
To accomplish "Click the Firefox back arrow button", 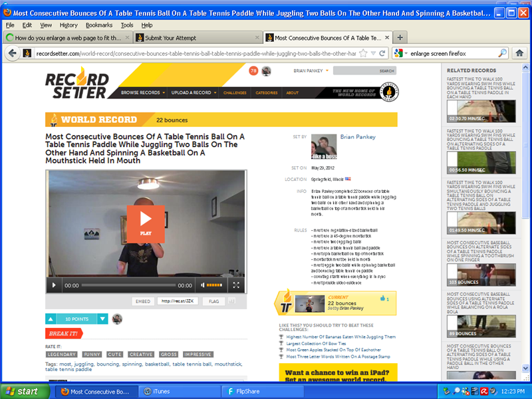I will [x=13, y=53].
